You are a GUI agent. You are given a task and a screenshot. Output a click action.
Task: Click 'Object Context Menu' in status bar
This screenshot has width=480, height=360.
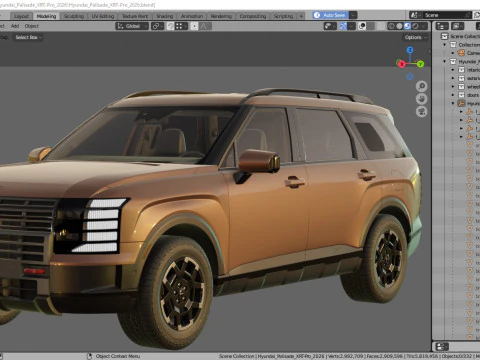pos(118,356)
